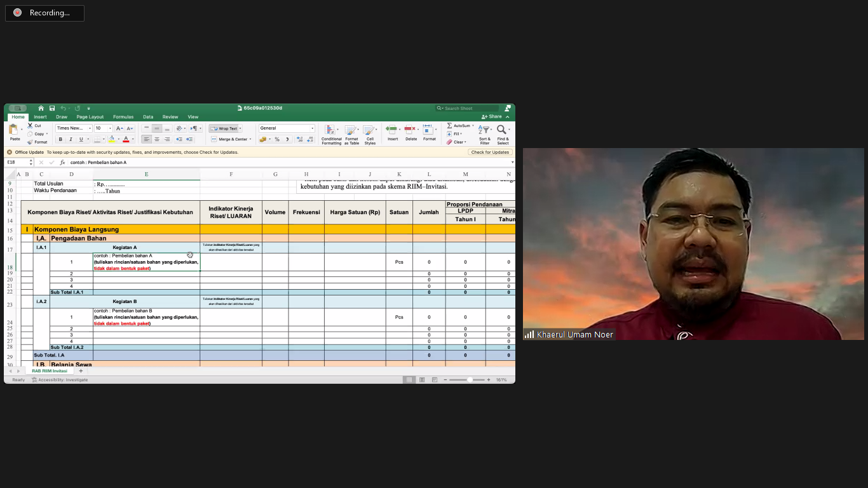Increase font size with the larger A icon
Image resolution: width=868 pixels, height=488 pixels.
point(118,128)
